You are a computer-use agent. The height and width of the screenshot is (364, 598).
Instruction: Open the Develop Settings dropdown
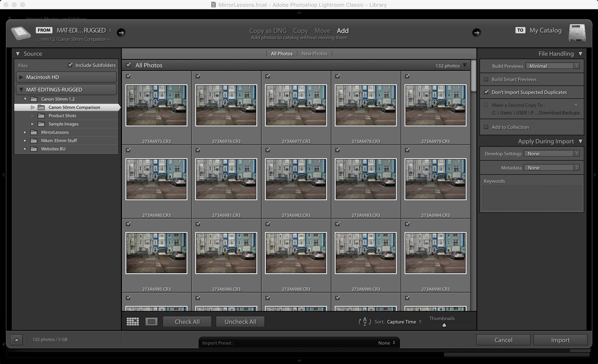coord(551,154)
